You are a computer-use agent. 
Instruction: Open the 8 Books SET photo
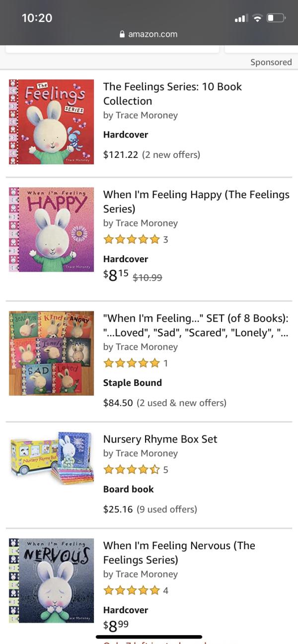[x=51, y=353]
